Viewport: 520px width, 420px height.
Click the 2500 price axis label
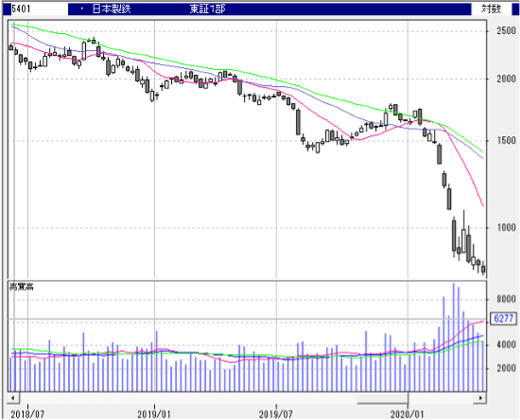click(x=506, y=31)
